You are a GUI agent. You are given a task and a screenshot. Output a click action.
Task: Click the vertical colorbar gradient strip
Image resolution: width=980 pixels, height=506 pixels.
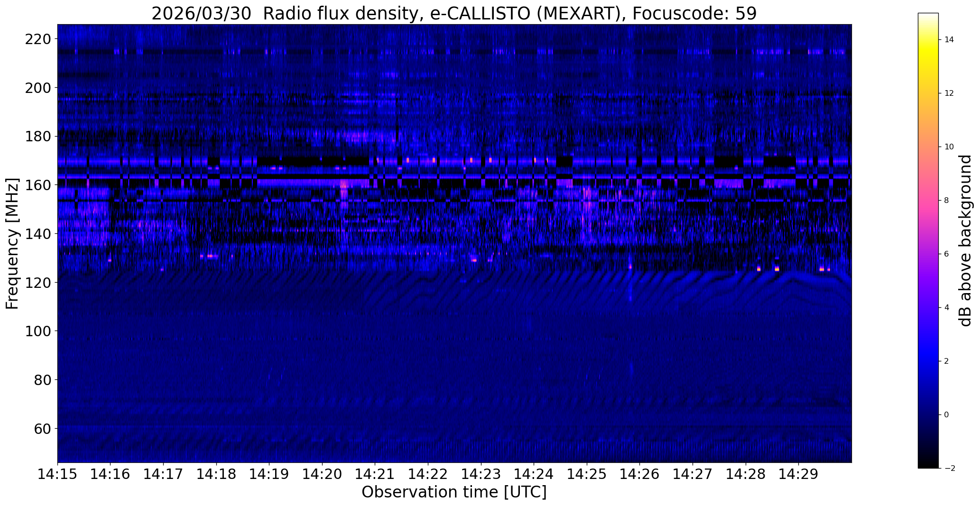[x=928, y=240]
